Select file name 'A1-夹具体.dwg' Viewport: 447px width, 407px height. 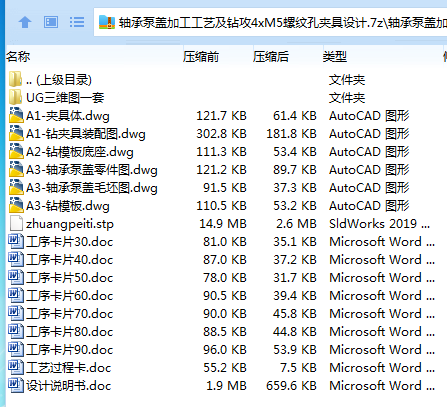68,116
